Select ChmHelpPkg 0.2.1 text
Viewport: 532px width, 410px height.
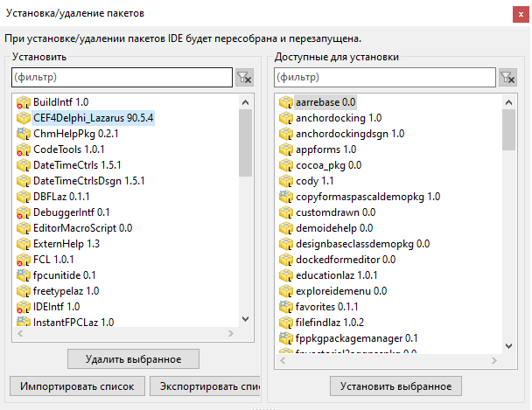(x=75, y=134)
